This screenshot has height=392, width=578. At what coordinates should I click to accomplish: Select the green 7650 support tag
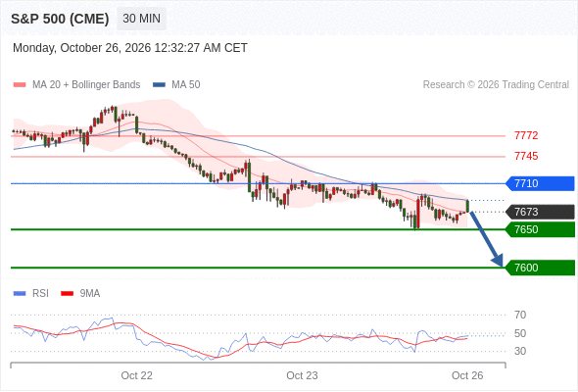540,229
